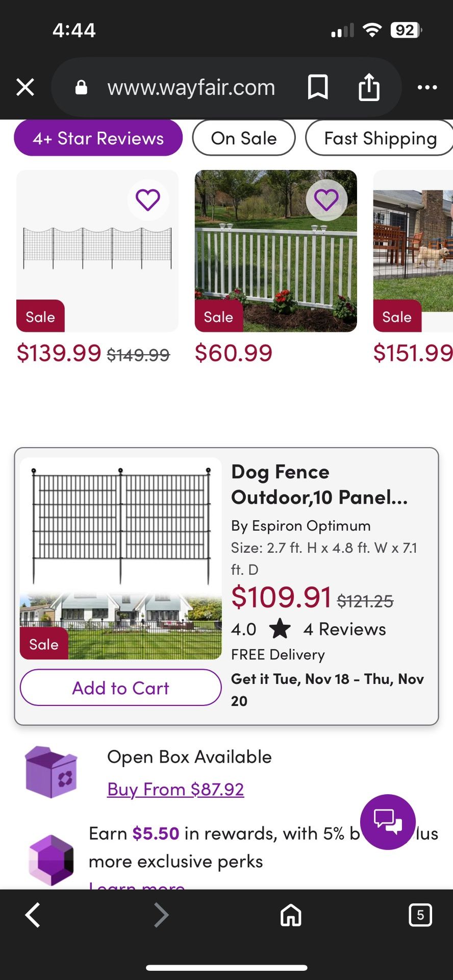Tap the share icon in address bar
The width and height of the screenshot is (453, 980).
(369, 87)
